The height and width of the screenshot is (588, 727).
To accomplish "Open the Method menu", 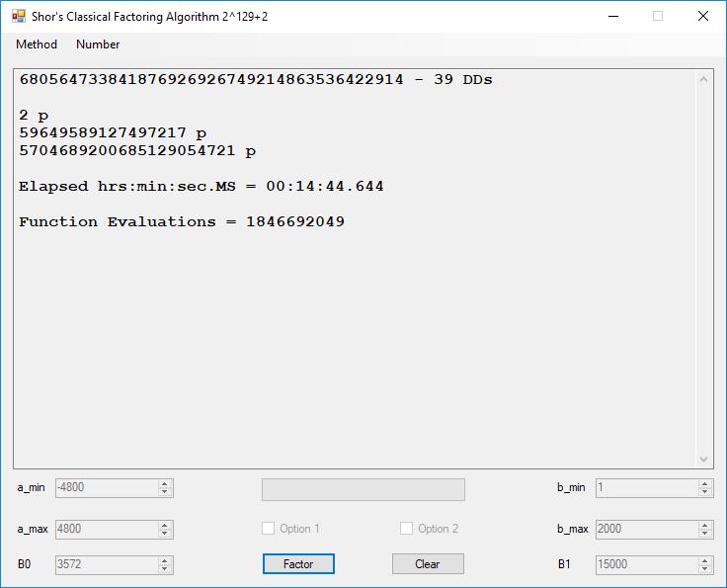I will coord(37,44).
